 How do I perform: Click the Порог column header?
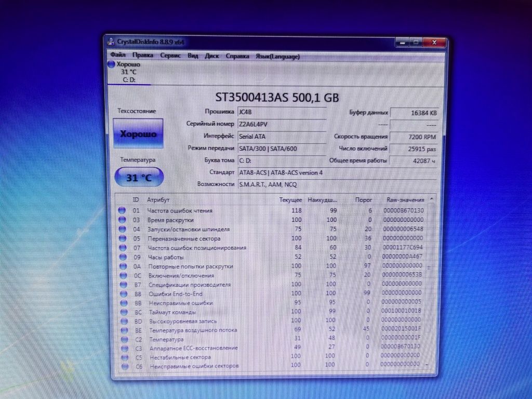363,200
